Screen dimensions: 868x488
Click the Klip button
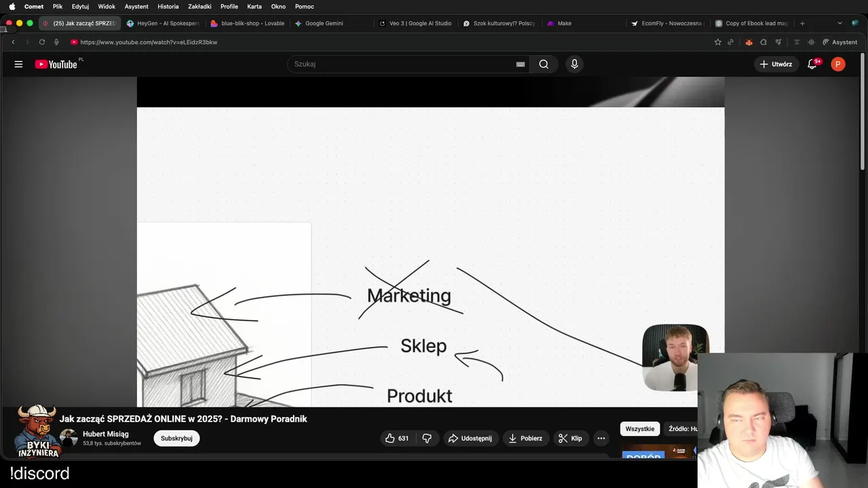pos(570,439)
